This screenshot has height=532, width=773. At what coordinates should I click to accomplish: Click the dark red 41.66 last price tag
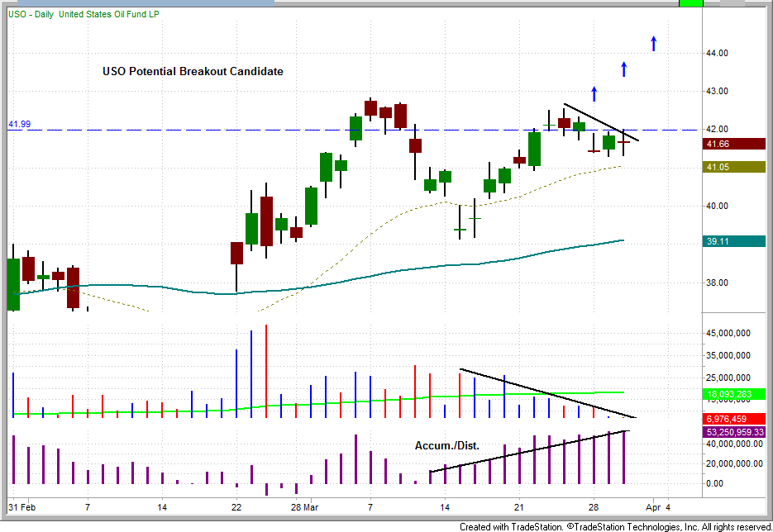click(x=734, y=144)
